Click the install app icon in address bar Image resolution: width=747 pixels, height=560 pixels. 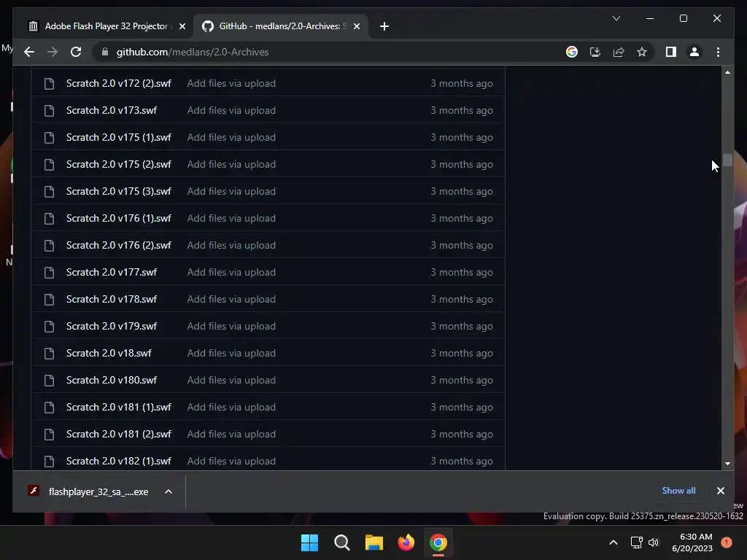click(x=595, y=52)
